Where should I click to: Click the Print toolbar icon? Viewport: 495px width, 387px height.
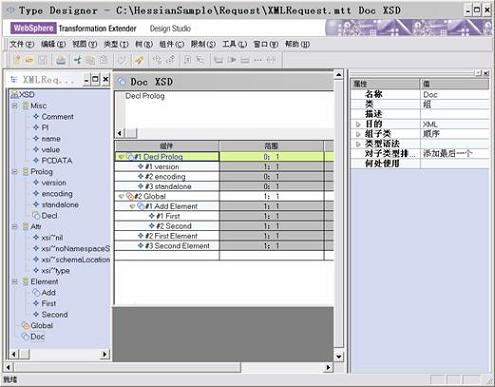(x=60, y=60)
